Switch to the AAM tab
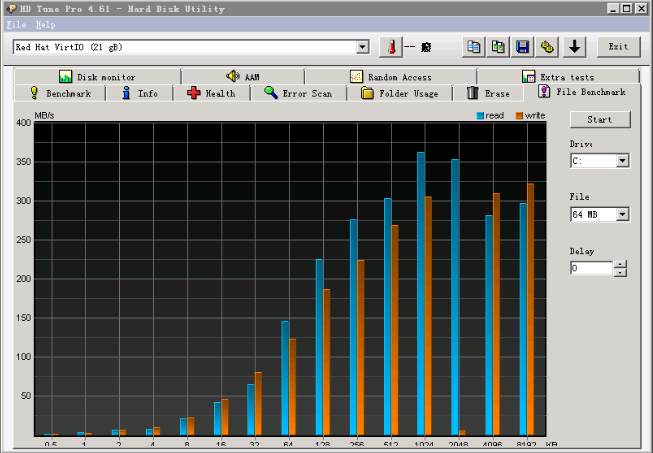653x453 pixels. pos(243,77)
